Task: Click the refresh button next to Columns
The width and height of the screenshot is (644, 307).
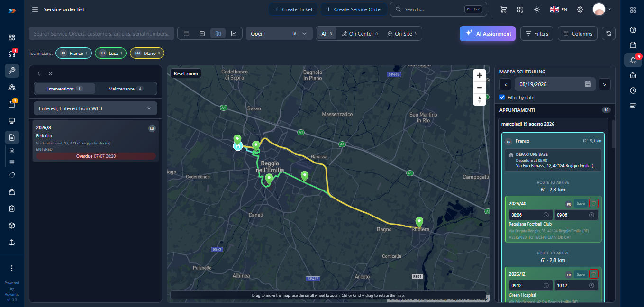Action: (608, 34)
